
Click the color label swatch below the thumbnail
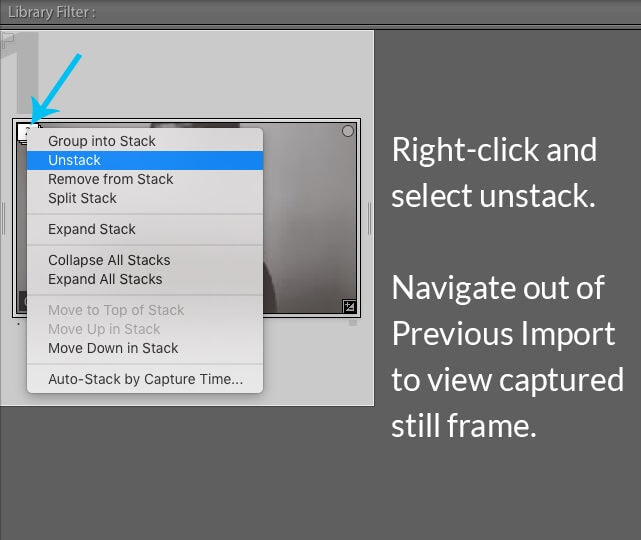[x=353, y=323]
